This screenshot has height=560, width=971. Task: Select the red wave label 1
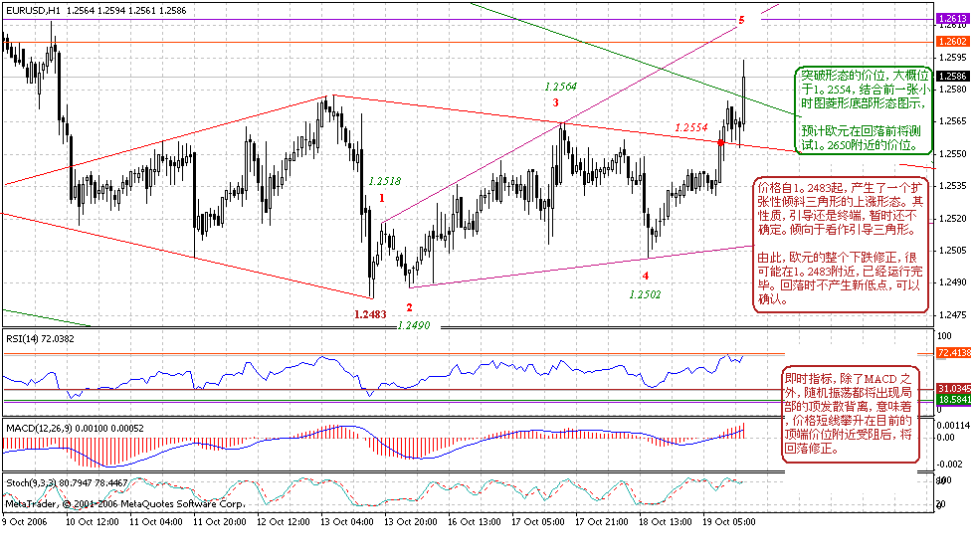[x=382, y=198]
